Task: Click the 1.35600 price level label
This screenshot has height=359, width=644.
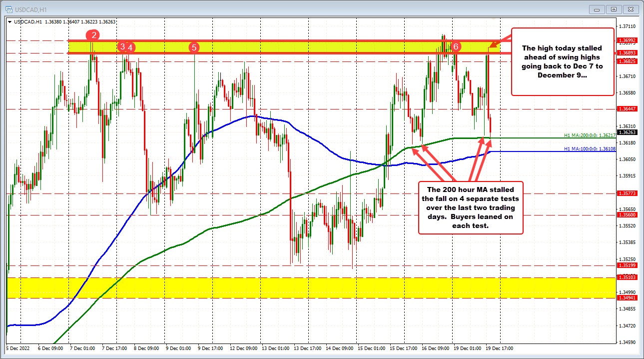Action: (x=626, y=214)
